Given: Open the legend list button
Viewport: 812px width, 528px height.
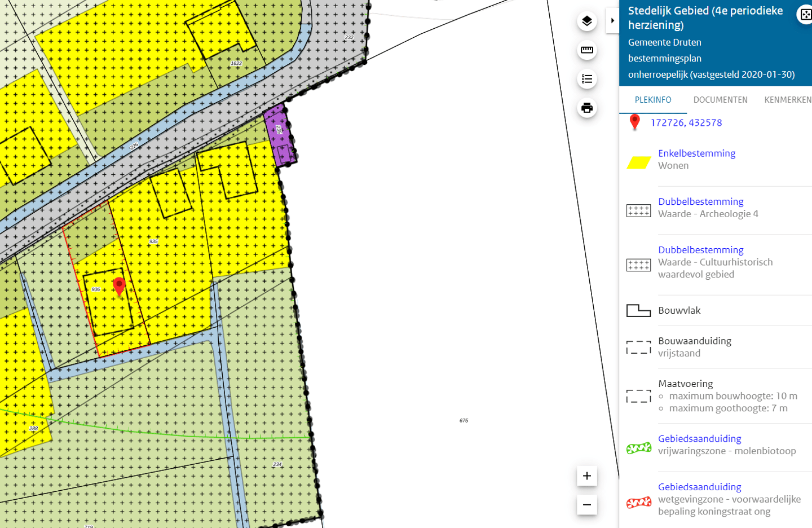Looking at the screenshot, I should tap(587, 79).
